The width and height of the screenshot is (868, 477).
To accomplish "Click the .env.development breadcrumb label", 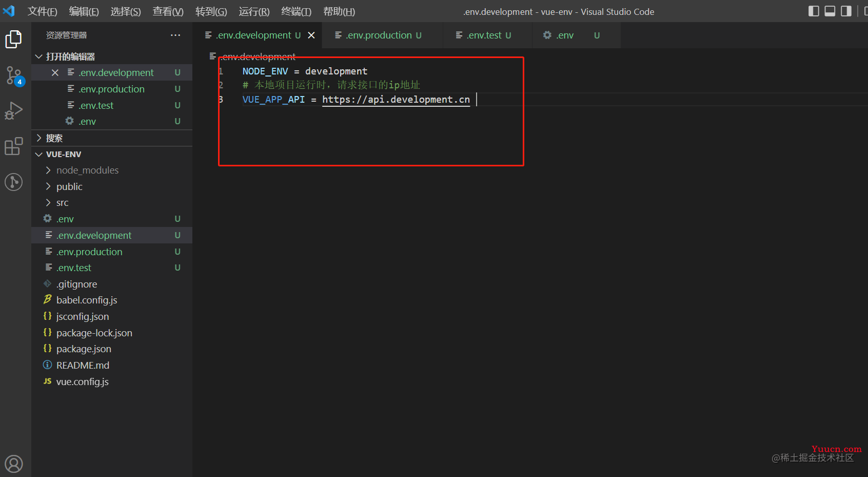I will (x=259, y=56).
